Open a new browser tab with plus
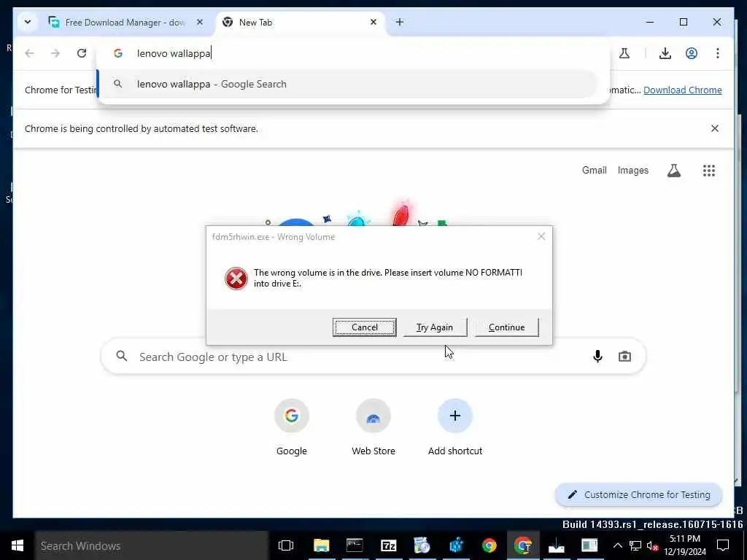Image resolution: width=747 pixels, height=560 pixels. [x=400, y=22]
